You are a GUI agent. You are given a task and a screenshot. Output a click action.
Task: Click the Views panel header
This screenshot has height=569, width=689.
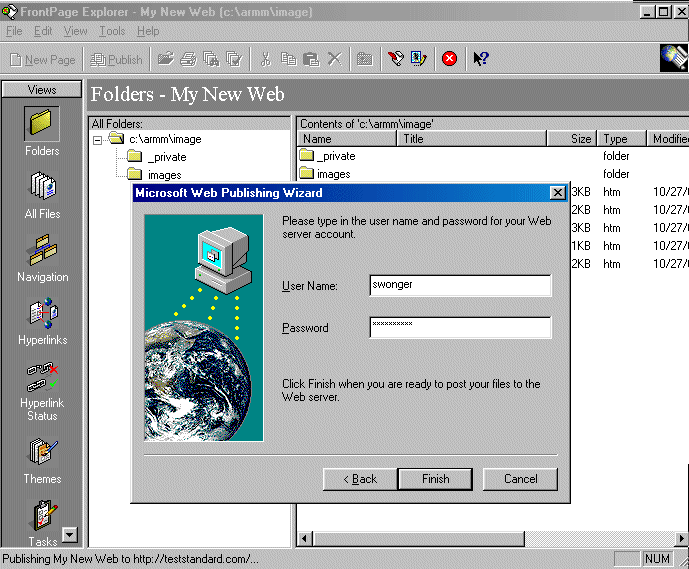42,89
